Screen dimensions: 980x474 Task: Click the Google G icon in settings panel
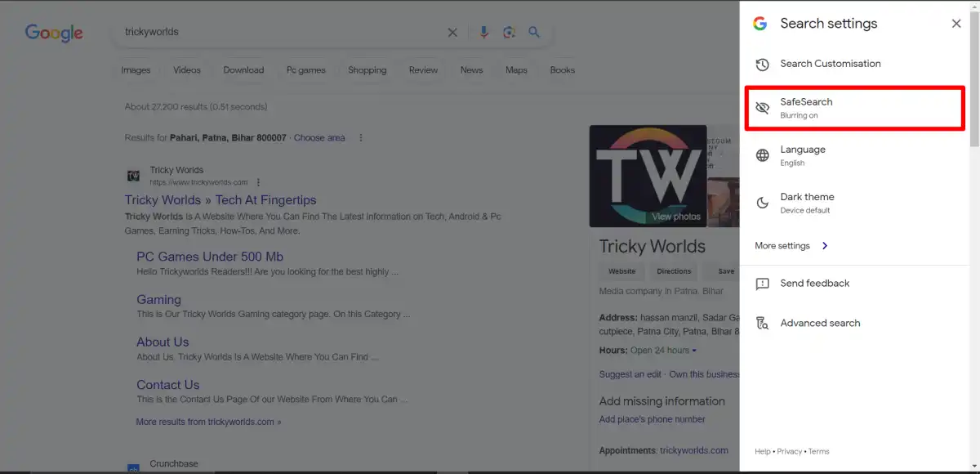[x=759, y=24]
